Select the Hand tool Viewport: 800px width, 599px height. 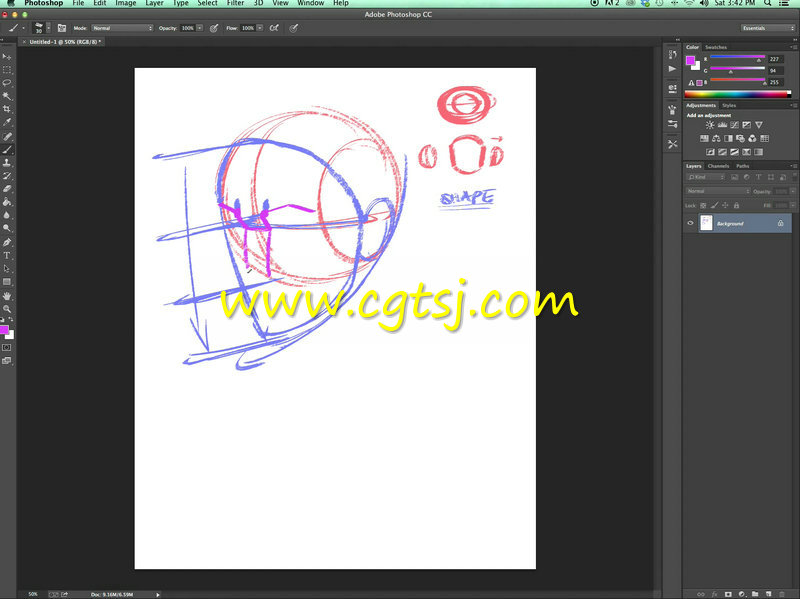coord(7,296)
